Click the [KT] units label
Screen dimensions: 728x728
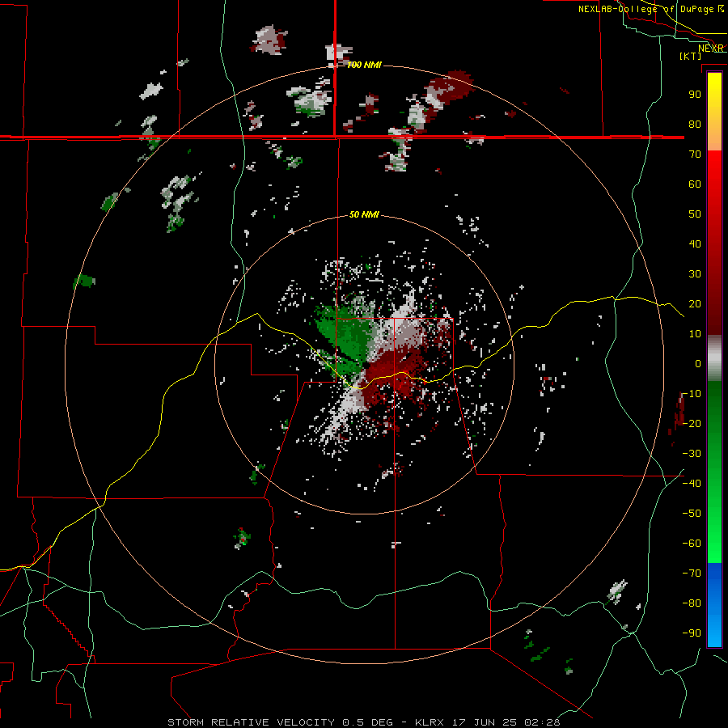691,56
